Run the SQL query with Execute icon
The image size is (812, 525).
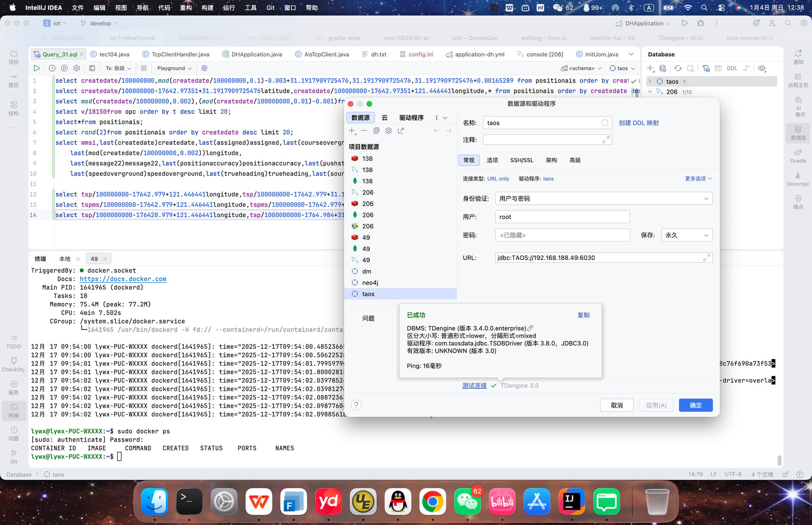coord(37,68)
